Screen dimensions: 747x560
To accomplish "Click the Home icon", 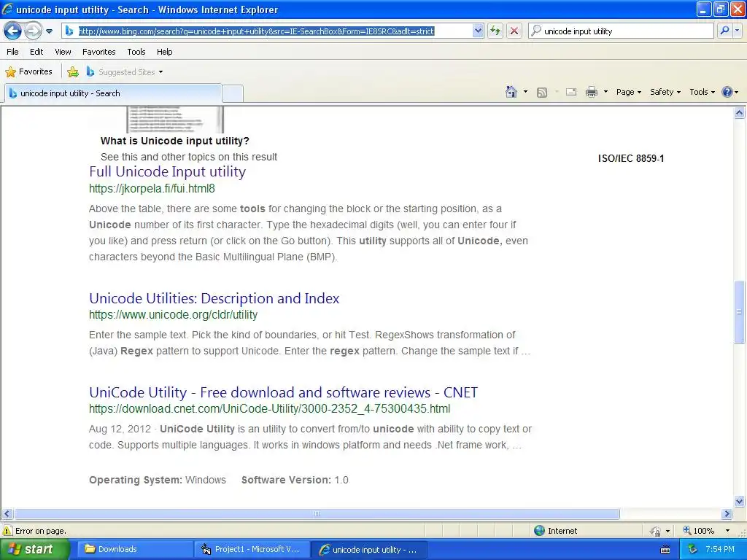I will pos(511,92).
